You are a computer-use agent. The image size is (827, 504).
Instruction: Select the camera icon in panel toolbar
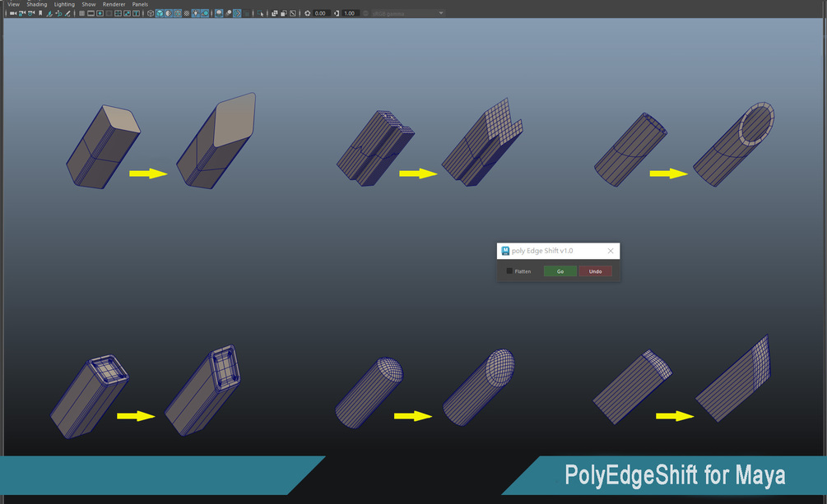click(x=13, y=13)
